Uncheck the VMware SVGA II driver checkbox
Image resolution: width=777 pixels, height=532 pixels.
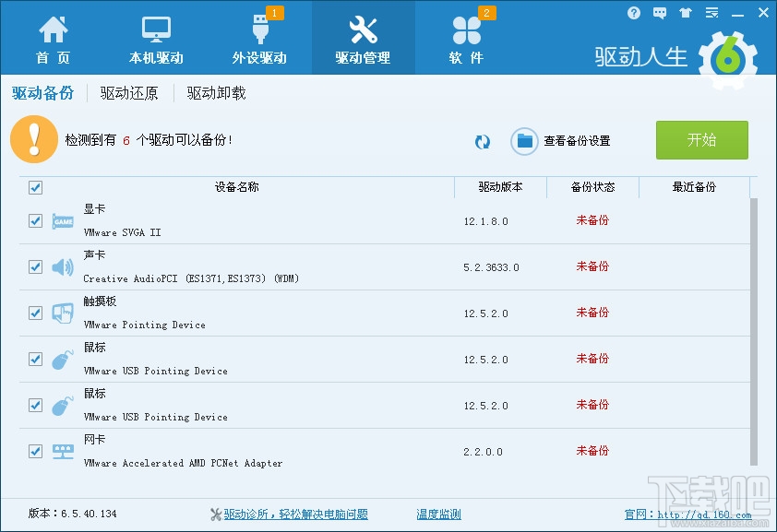pyautogui.click(x=35, y=221)
